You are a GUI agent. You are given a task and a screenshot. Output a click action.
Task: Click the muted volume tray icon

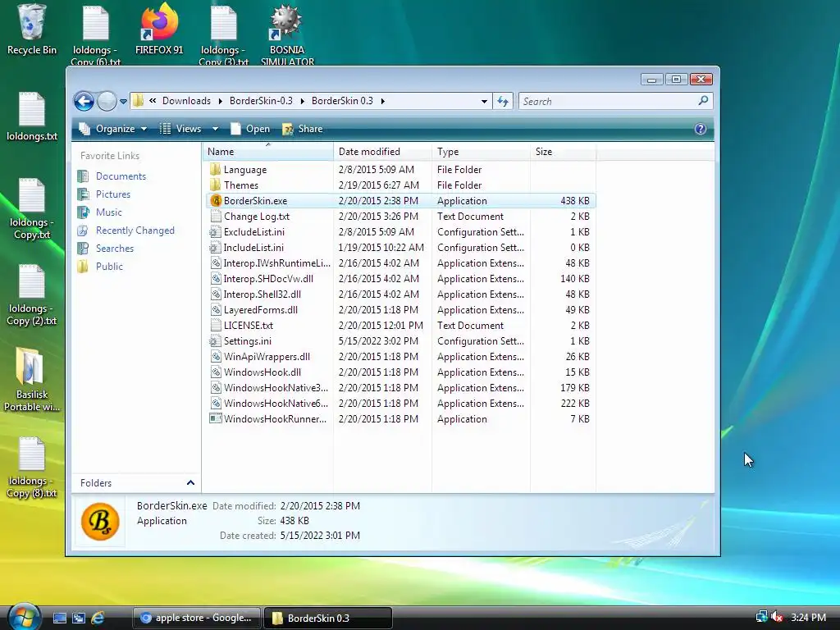click(x=778, y=617)
